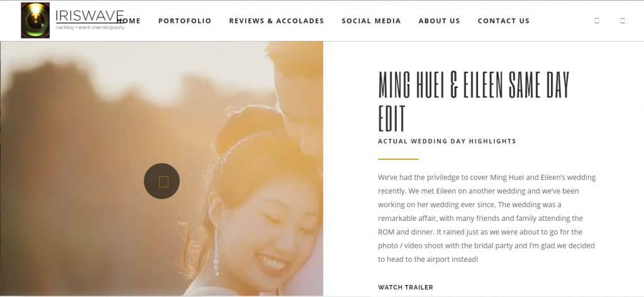Image resolution: width=644 pixels, height=297 pixels.
Task: Click the bride's dangling earring in photo
Action: click(x=216, y=250)
